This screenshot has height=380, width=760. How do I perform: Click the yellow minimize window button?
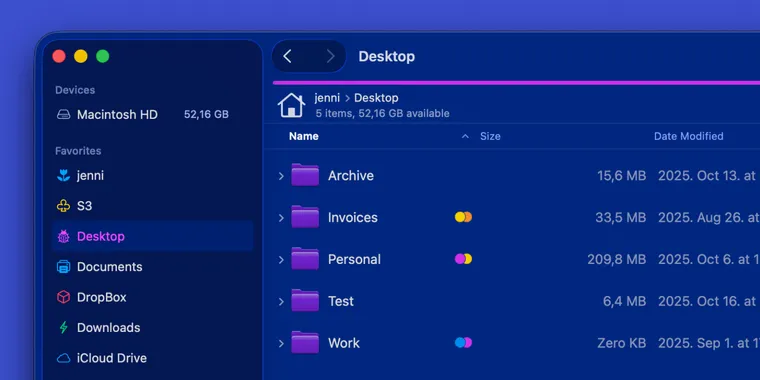point(80,56)
